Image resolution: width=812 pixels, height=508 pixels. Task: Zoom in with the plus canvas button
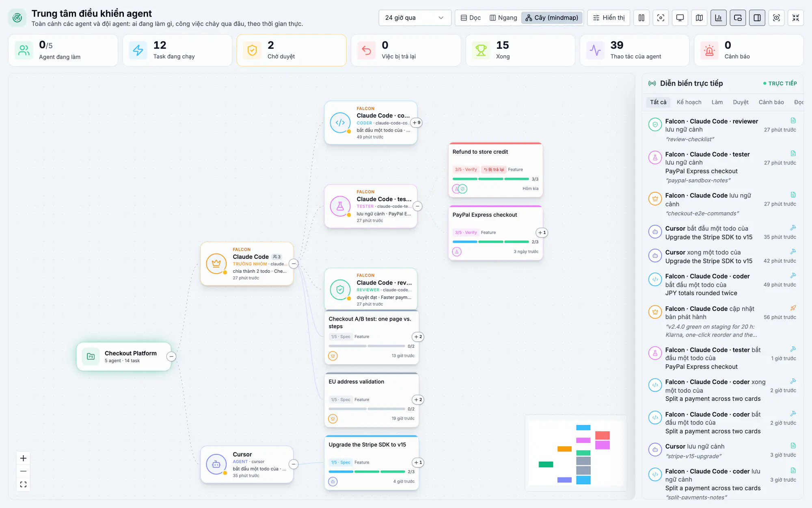(x=24, y=458)
